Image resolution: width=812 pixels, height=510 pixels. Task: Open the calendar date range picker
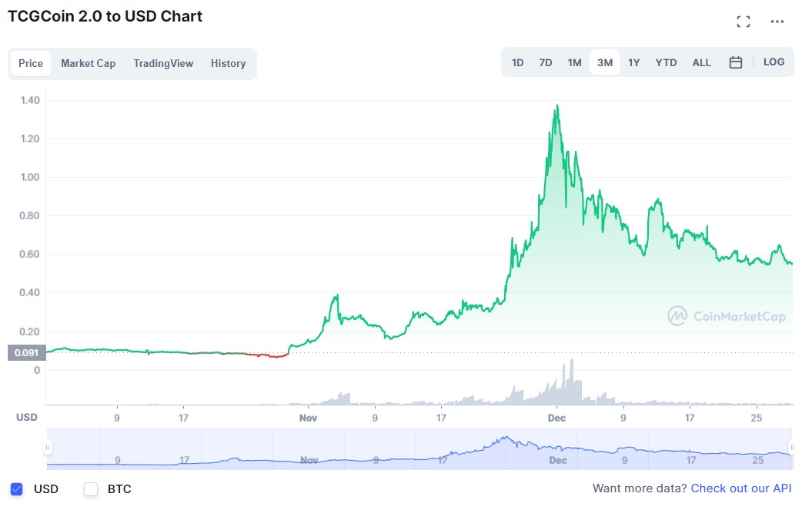coord(735,62)
